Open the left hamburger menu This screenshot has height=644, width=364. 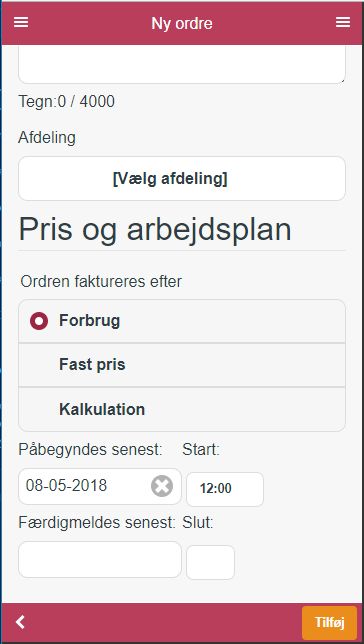tap(21, 23)
